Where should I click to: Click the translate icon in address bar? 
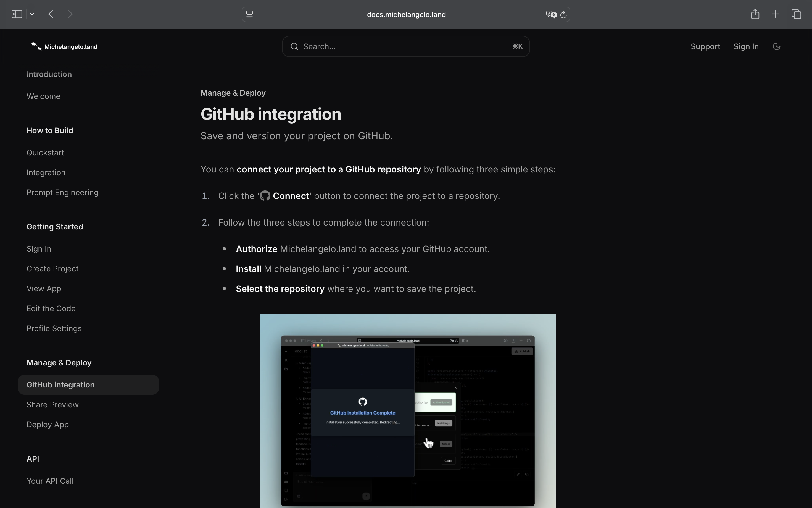[x=550, y=14]
